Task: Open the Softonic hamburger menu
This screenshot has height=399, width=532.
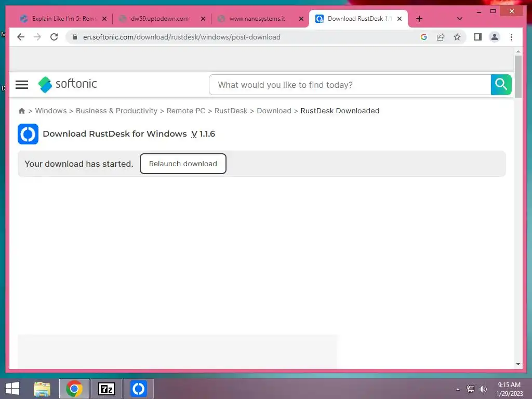Action: (22, 85)
